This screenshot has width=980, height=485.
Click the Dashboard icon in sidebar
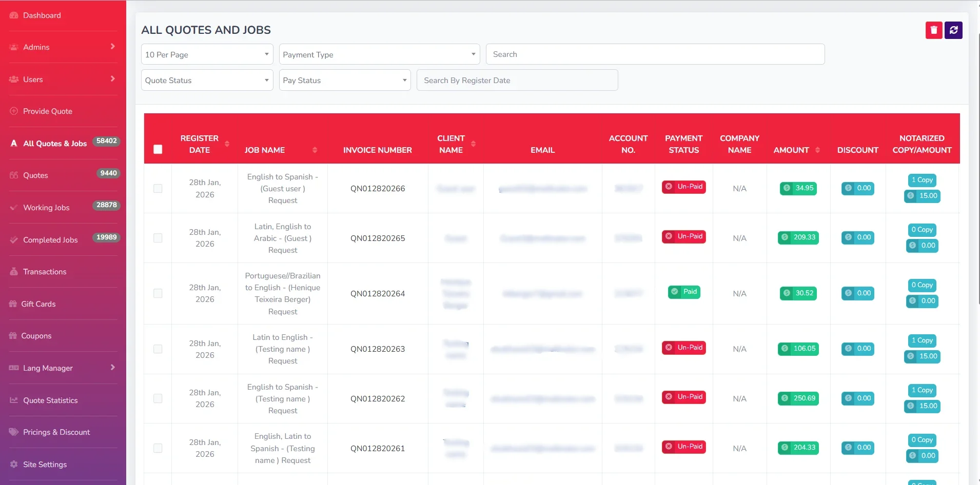pyautogui.click(x=14, y=15)
